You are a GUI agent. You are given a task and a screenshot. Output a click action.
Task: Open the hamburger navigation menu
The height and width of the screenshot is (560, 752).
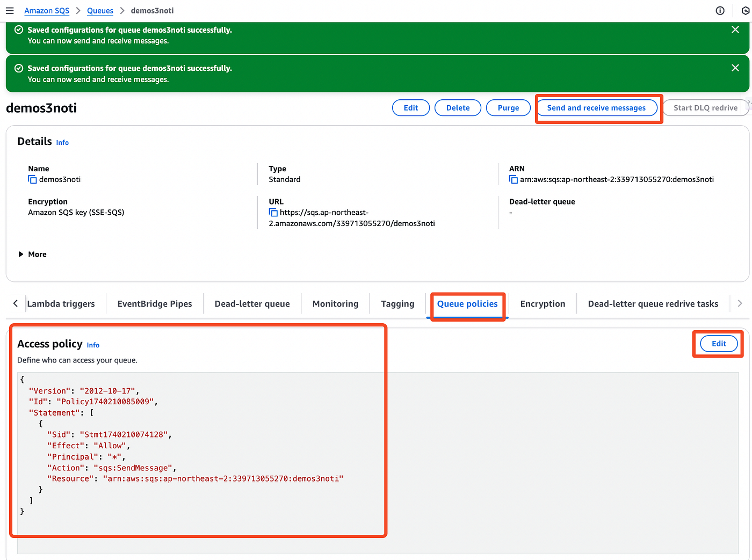tap(10, 11)
